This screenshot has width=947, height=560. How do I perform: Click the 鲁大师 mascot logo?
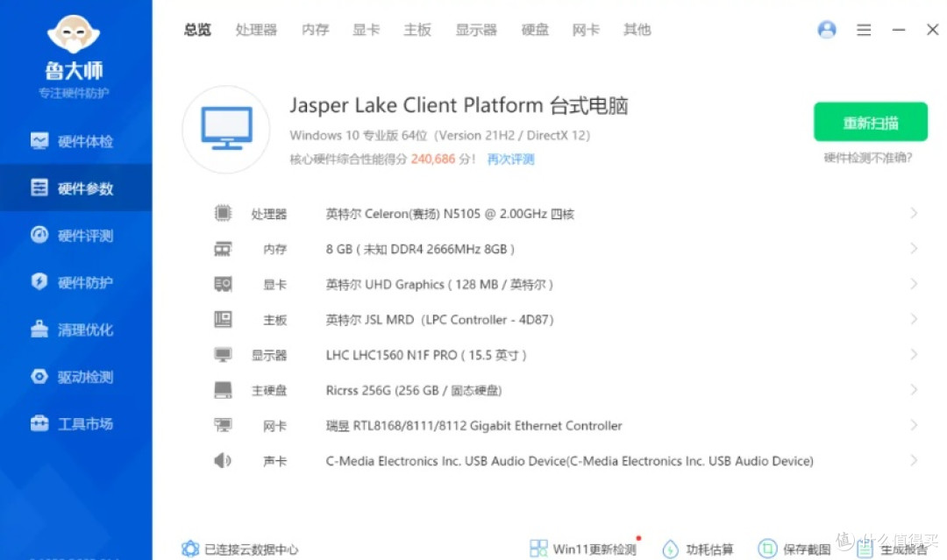(74, 34)
